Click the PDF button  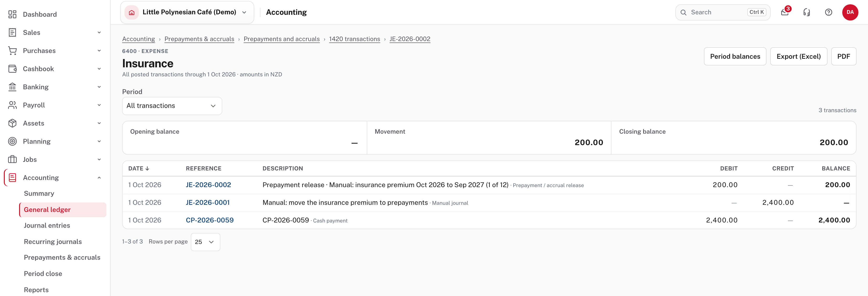coord(843,56)
